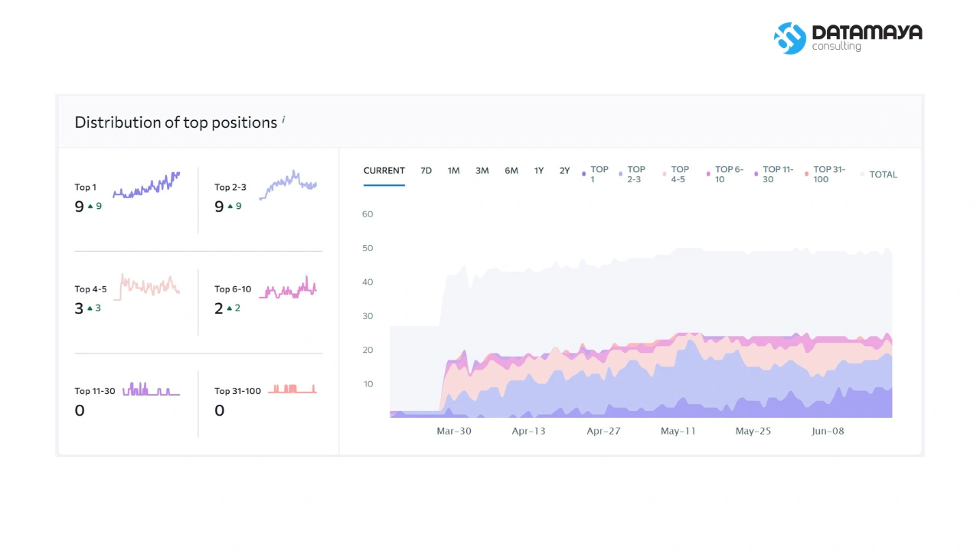This screenshot has width=980, height=551.
Task: Hide the TOP 4-5 legend series
Action: tap(676, 174)
